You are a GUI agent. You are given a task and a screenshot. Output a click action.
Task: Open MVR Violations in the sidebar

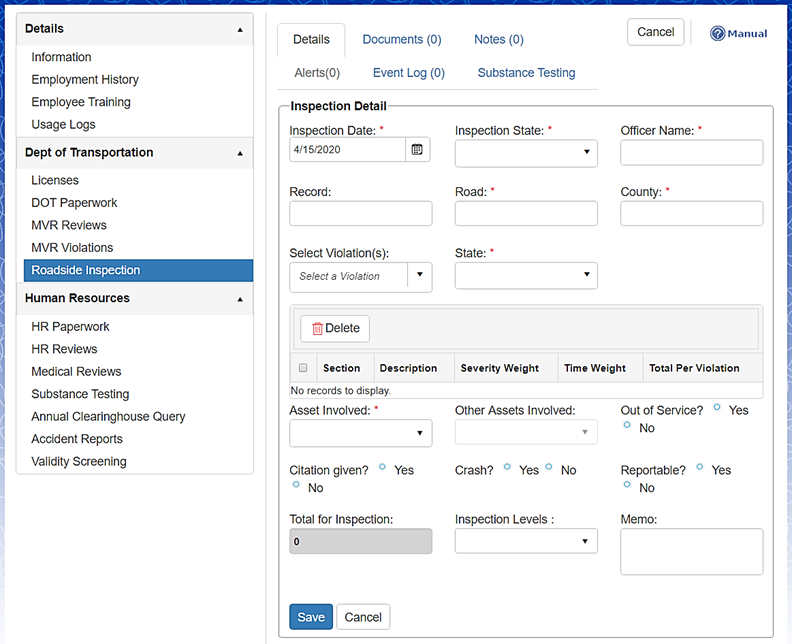(x=72, y=248)
